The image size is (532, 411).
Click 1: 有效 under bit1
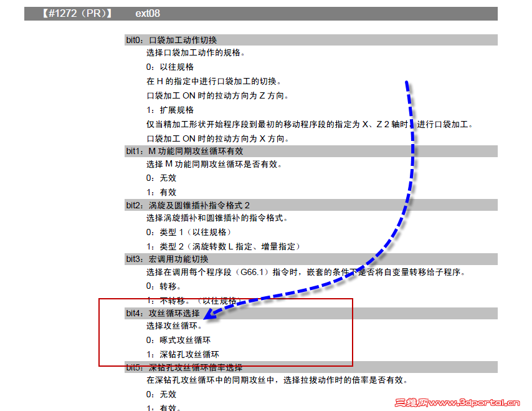(161, 192)
